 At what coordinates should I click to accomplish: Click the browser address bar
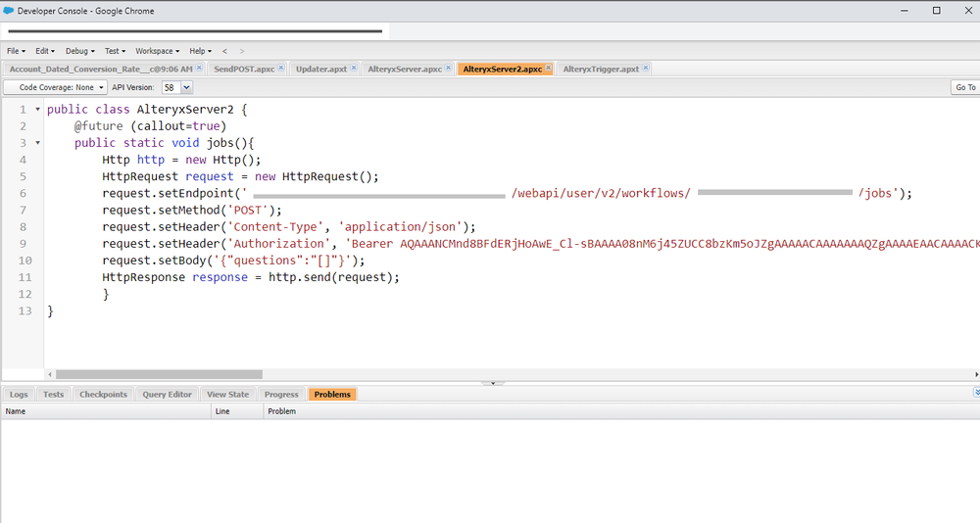pyautogui.click(x=195, y=30)
